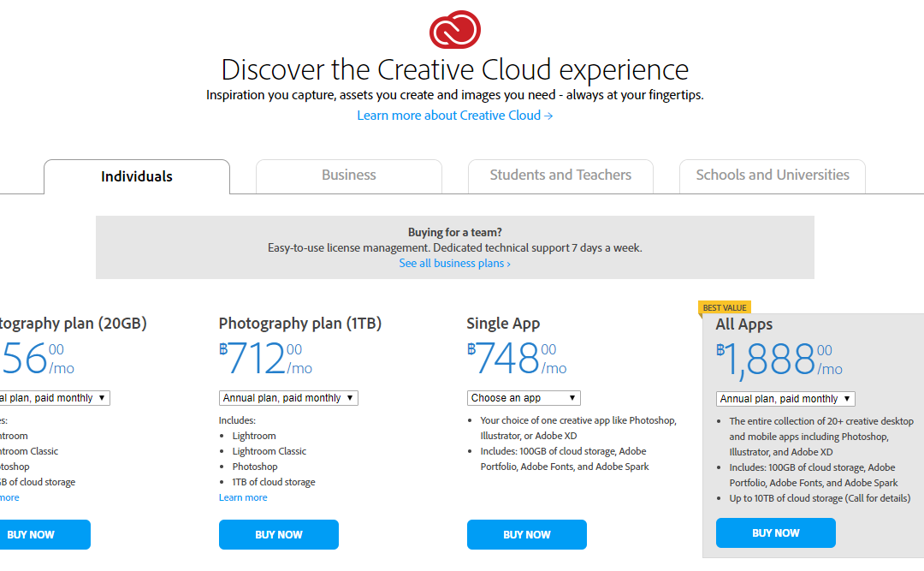Click the 1,888.00/mo price
The height and width of the screenshot is (571, 924).
779,360
